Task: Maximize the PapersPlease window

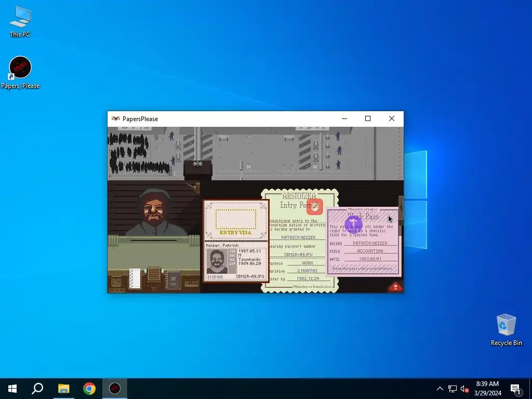Action: click(x=368, y=119)
